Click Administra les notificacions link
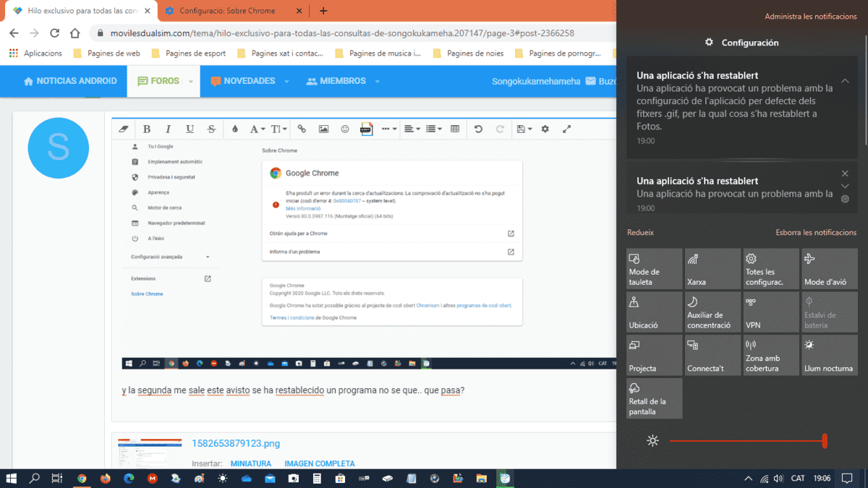This screenshot has width=868, height=488. 810,16
